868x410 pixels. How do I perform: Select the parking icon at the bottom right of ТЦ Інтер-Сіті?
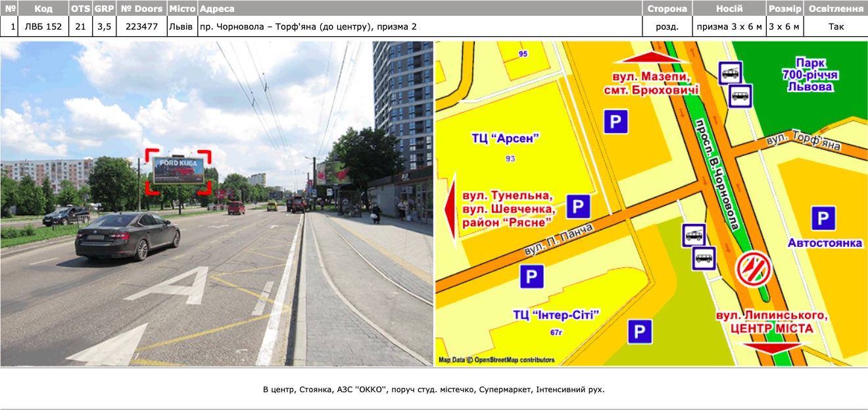click(x=639, y=331)
